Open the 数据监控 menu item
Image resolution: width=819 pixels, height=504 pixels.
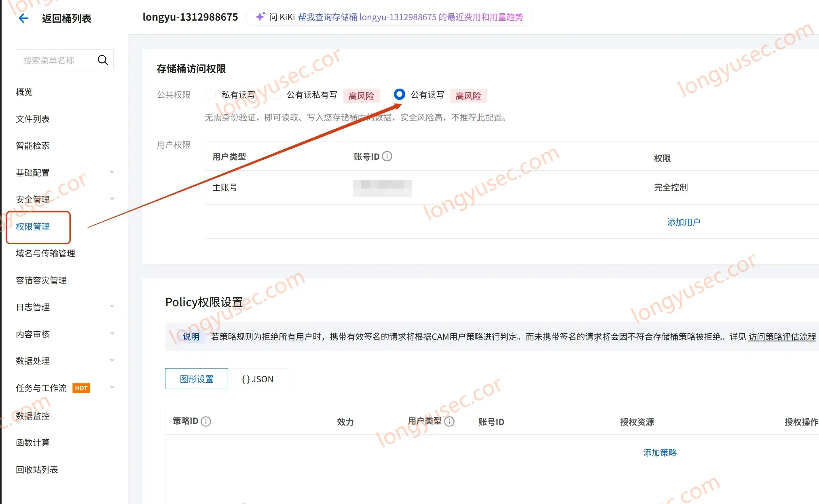point(33,416)
